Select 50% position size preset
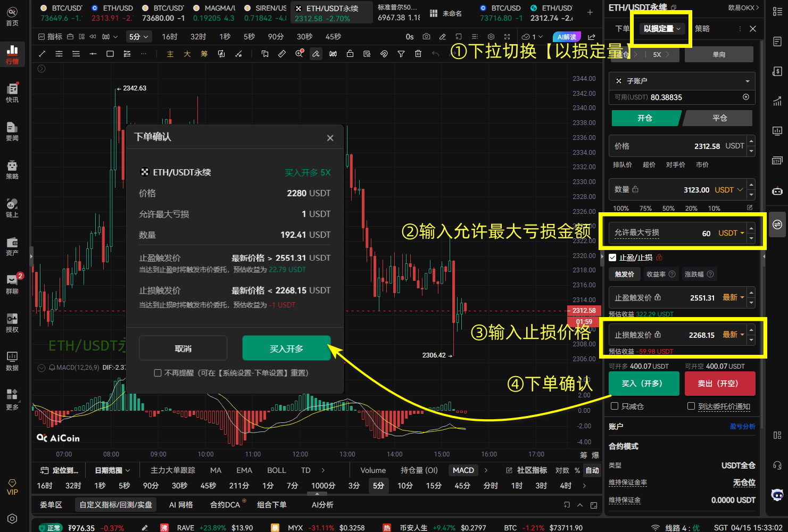788x532 pixels. point(669,208)
